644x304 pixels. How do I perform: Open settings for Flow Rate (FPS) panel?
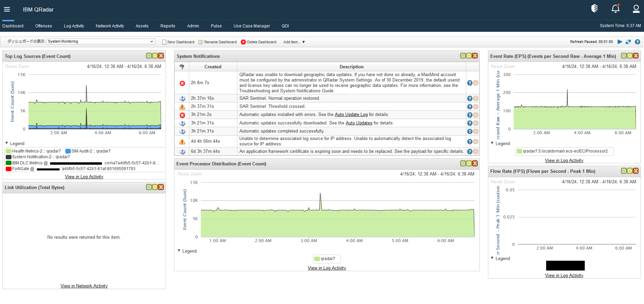click(x=630, y=171)
